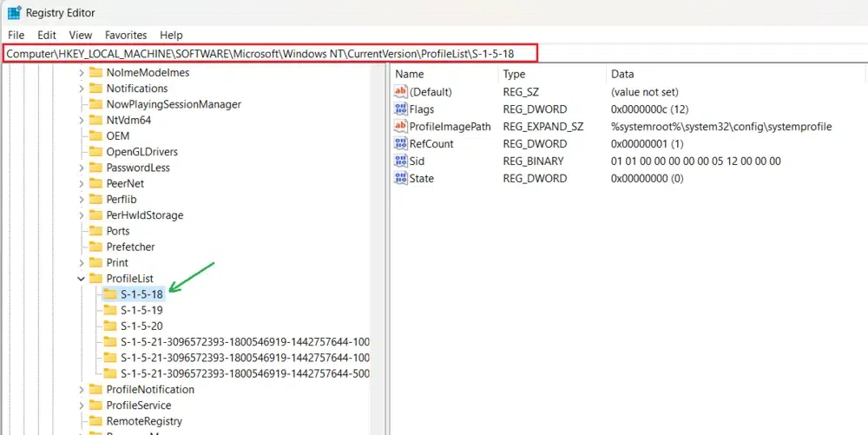The height and width of the screenshot is (435, 868).
Task: Expand the Print key
Action: 82,262
